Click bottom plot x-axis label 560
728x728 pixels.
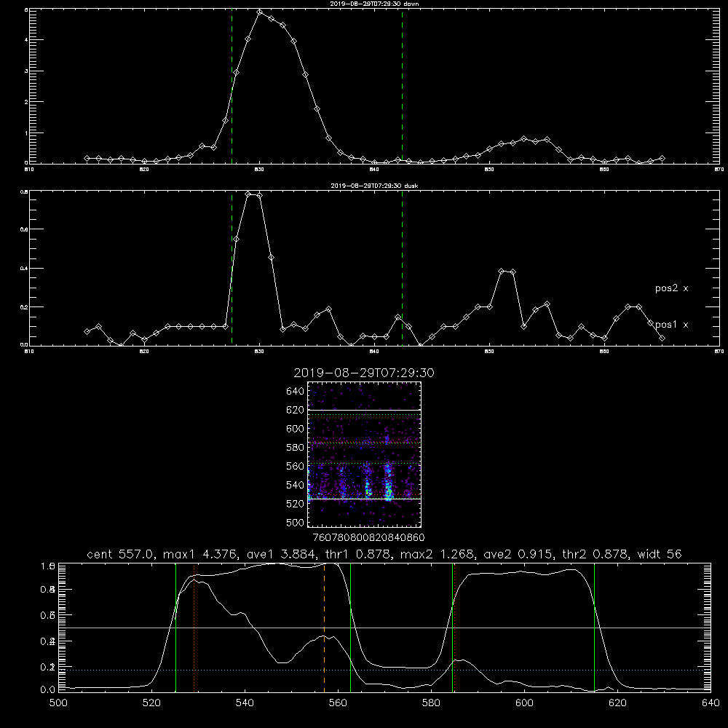pos(338,703)
